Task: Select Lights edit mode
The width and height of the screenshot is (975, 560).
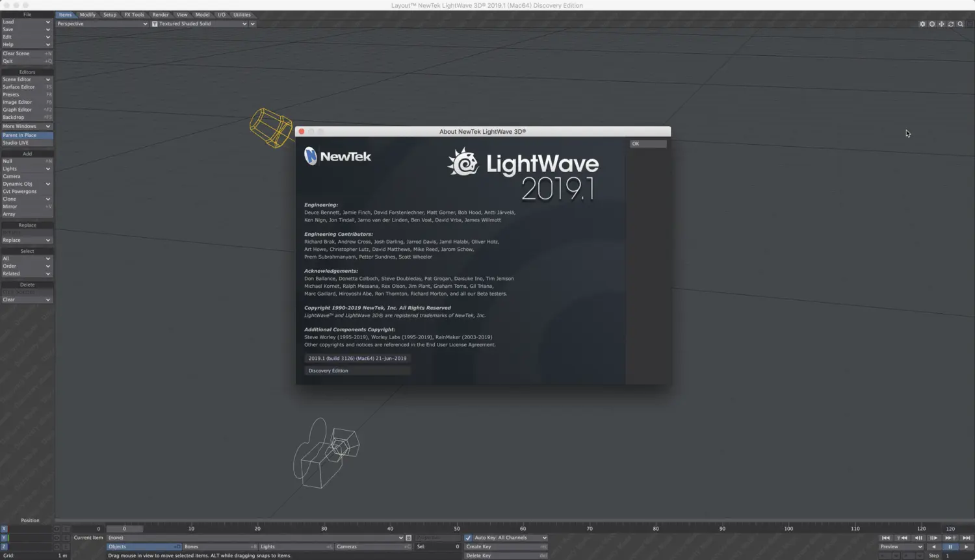Action: coord(296,547)
